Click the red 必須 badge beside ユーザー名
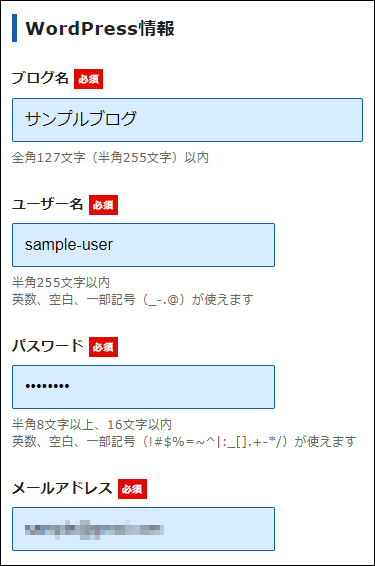The width and height of the screenshot is (375, 566). pos(104,205)
